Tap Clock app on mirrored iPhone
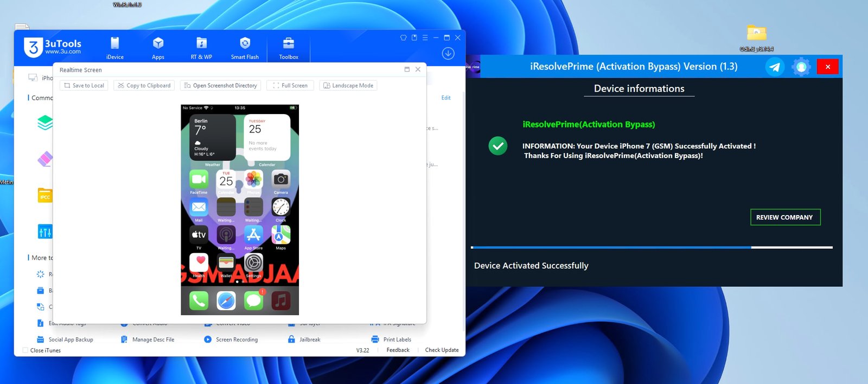Viewport: 868px width, 384px height. click(x=280, y=207)
